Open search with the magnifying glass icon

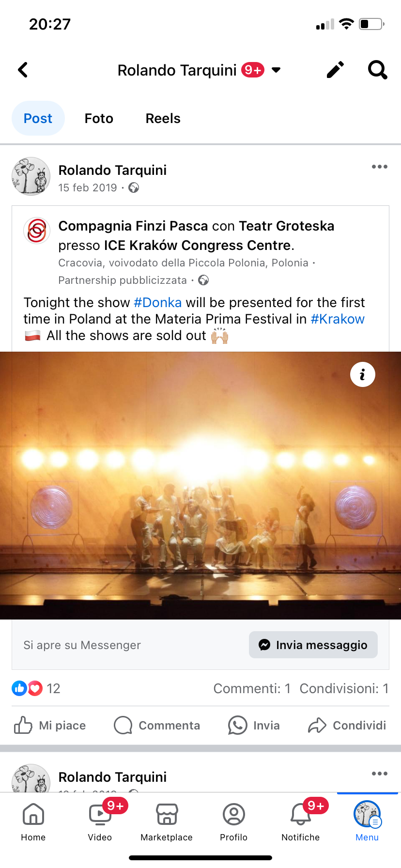378,70
